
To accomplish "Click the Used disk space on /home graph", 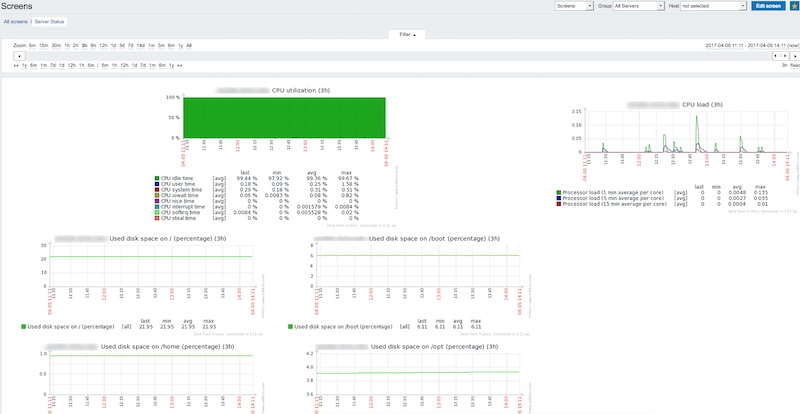I will pyautogui.click(x=151, y=374).
